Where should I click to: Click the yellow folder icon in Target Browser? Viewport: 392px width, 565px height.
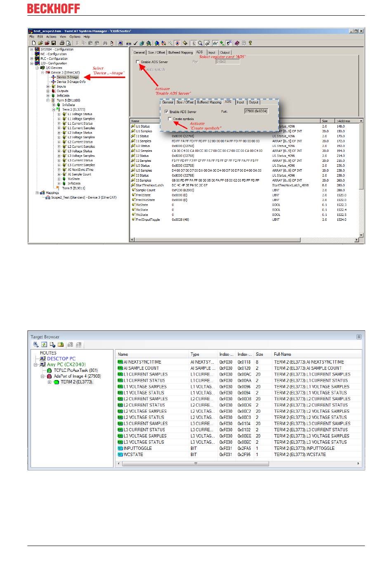61,345
